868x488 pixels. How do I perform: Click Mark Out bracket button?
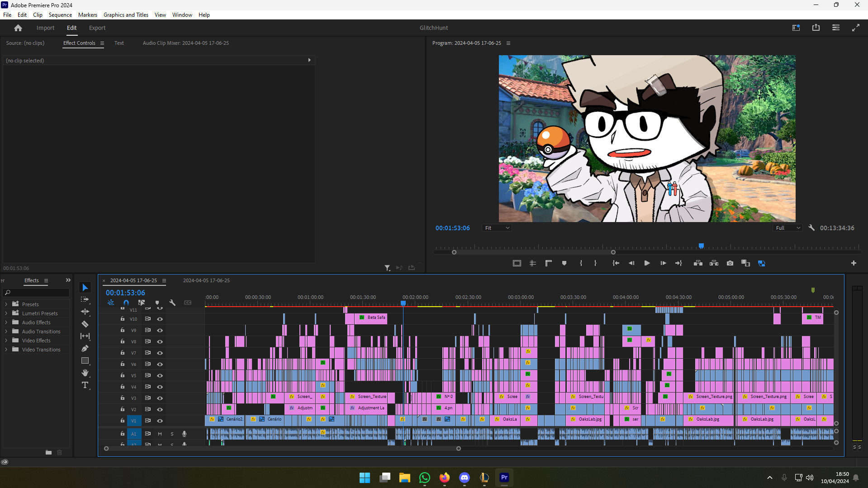[x=595, y=263]
